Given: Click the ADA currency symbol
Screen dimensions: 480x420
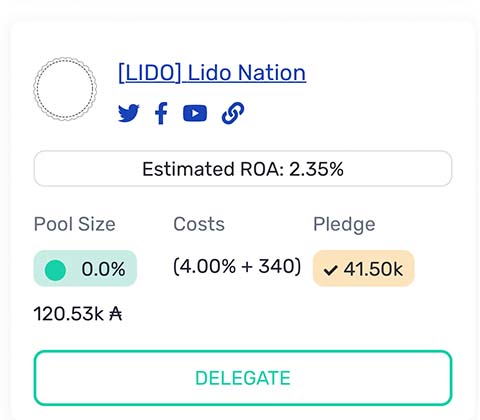Looking at the screenshot, I should [x=116, y=314].
